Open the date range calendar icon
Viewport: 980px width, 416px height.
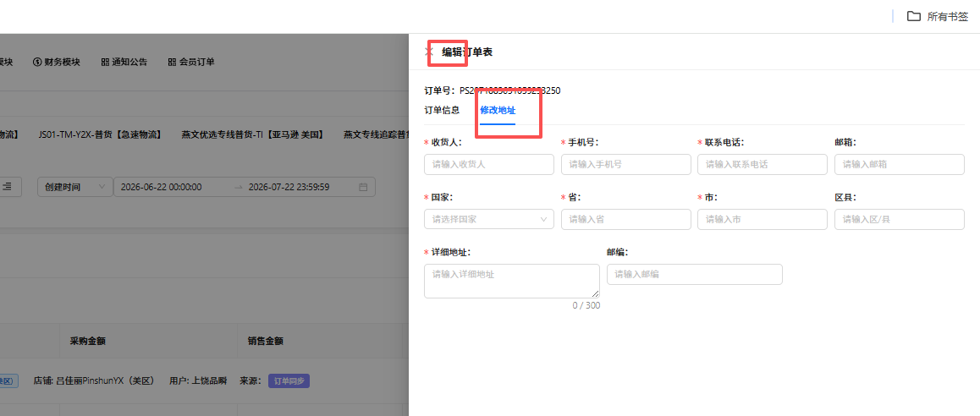(363, 187)
